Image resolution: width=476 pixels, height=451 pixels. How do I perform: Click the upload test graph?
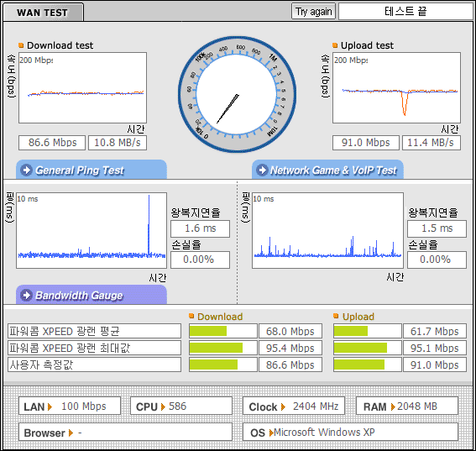pos(396,88)
